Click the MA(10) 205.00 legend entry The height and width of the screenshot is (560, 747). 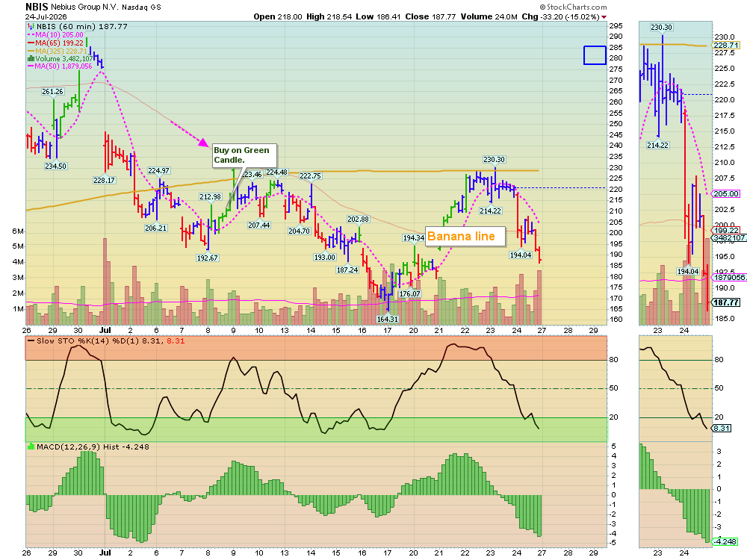(55, 35)
